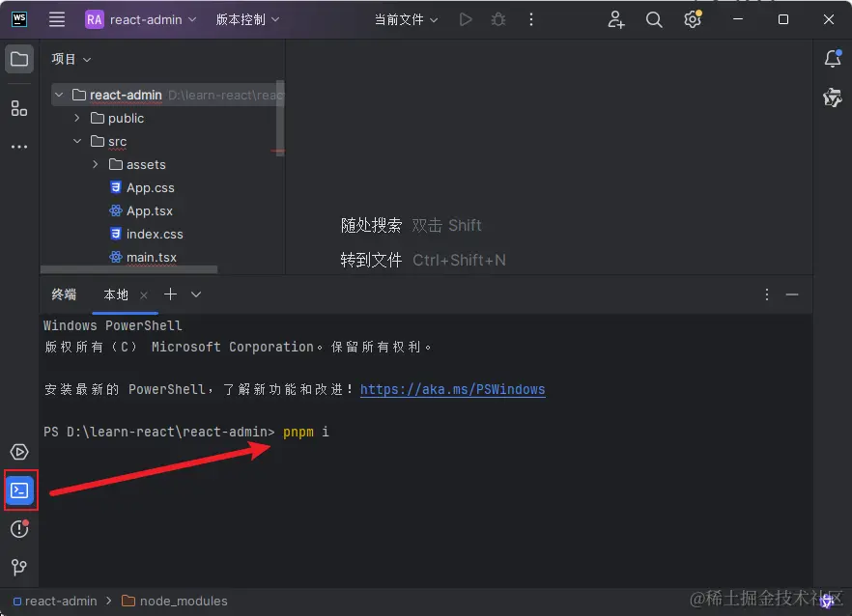This screenshot has width=852, height=616.
Task: Click the Debug bug icon
Action: 498,19
